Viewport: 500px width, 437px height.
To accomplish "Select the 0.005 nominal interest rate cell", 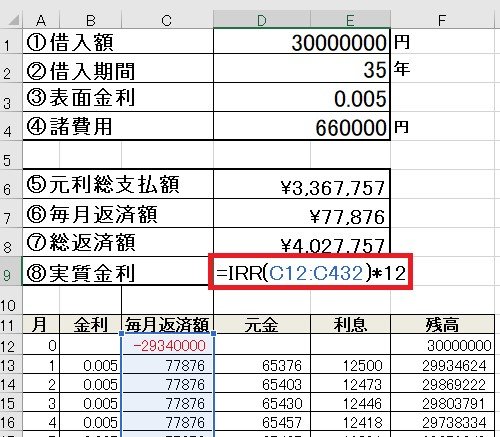I will (302, 97).
